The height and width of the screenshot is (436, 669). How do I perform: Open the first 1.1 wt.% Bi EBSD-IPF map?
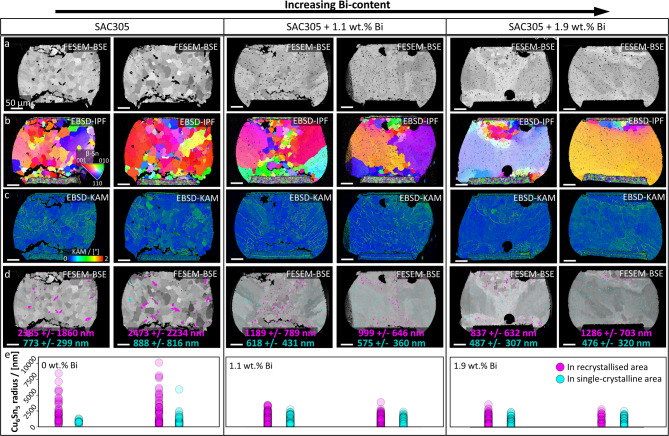pos(279,149)
